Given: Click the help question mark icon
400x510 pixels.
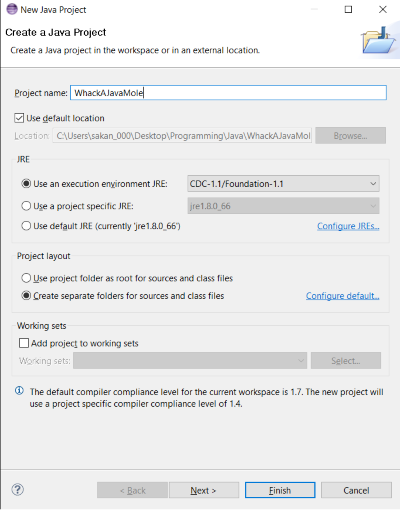Looking at the screenshot, I should [17, 490].
